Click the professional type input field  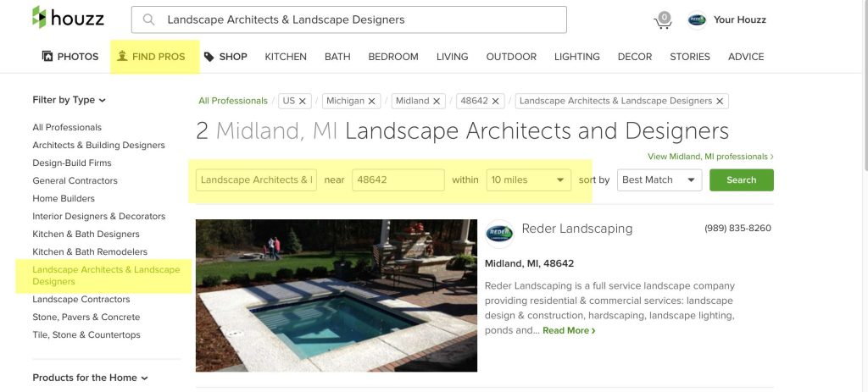pyautogui.click(x=256, y=180)
